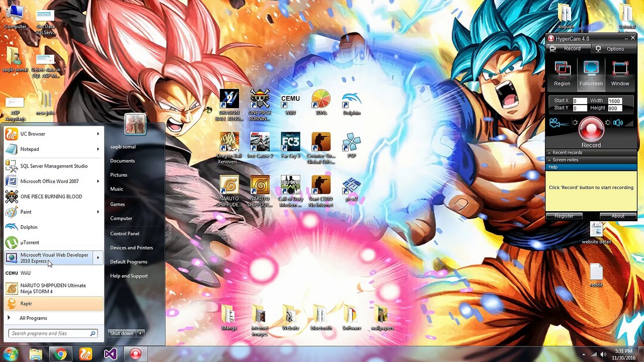Launch WiiU CEMU entry in Start menu
644x362 pixels.
(x=53, y=273)
